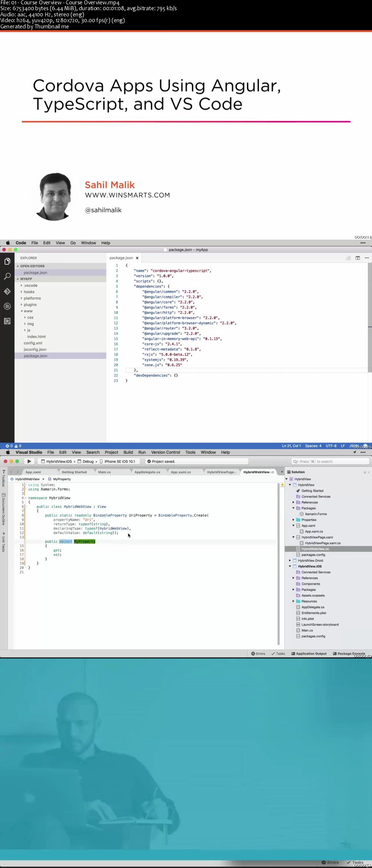Open jsconfig.json in the VS Code explorer

(x=35, y=349)
